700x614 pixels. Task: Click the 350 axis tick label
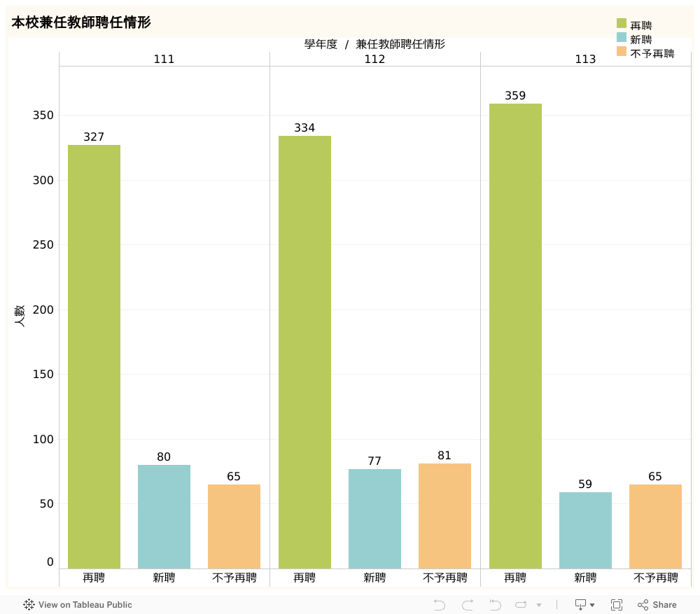pos(43,116)
